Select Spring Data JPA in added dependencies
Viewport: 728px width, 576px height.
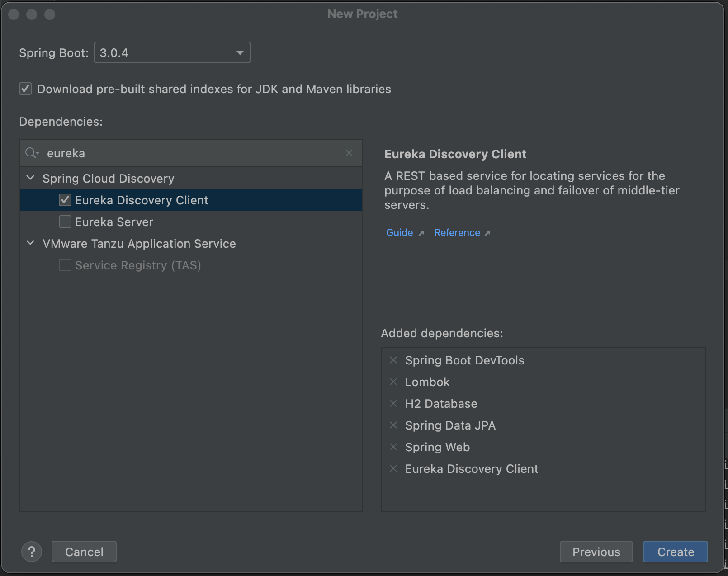coord(450,425)
